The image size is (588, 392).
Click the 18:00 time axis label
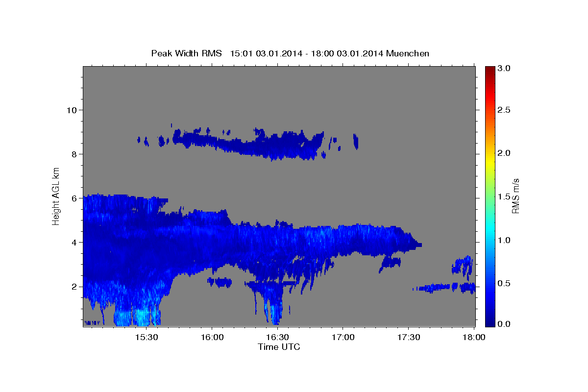[474, 337]
